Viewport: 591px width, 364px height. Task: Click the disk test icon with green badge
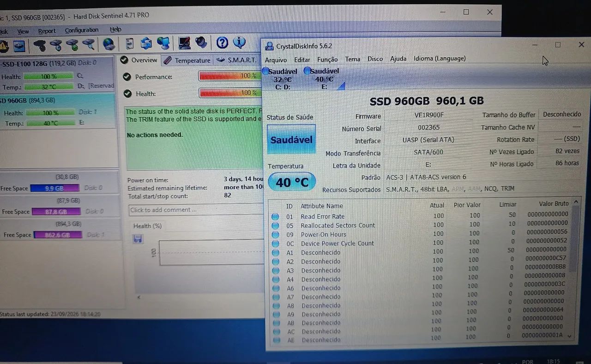coord(72,45)
